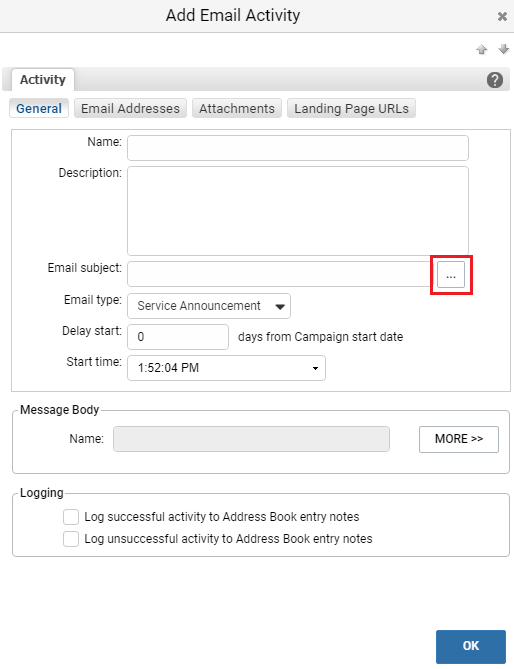Switch to the Email Addresses tab

[131, 108]
